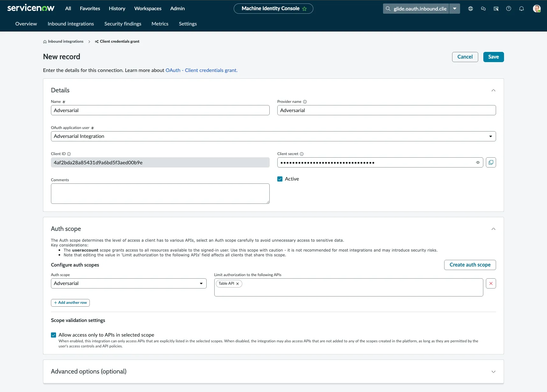Delete the Adversarial auth scope row
Screen dimensions: 547x392
491,283
